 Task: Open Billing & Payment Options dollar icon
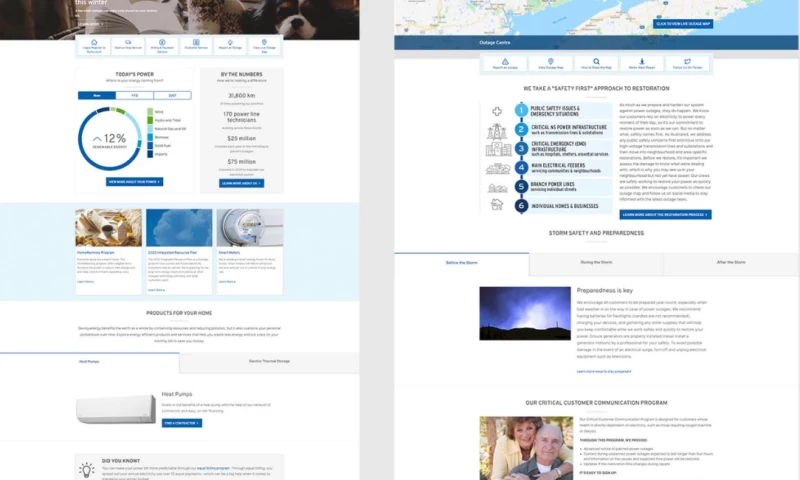[x=162, y=42]
